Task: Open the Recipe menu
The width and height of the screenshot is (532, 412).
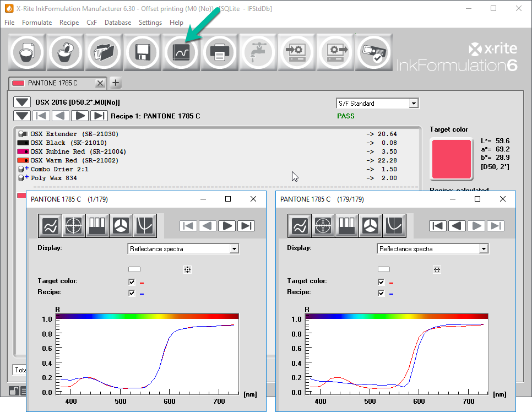Action: pos(69,23)
